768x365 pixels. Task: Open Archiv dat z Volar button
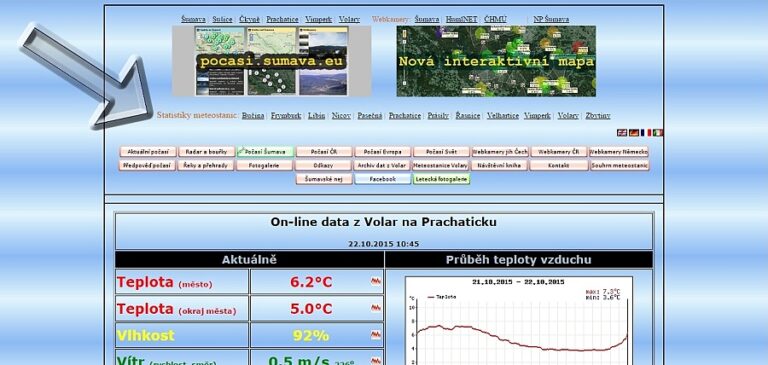click(382, 166)
